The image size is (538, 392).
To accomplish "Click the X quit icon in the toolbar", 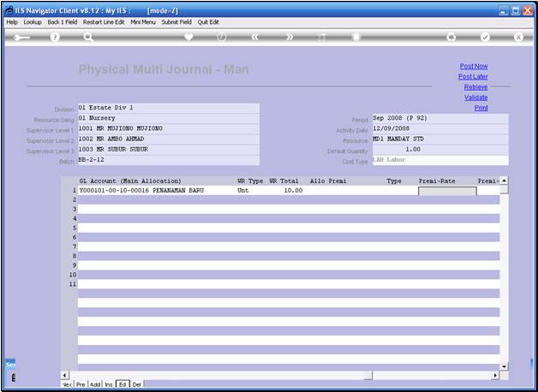I will (x=518, y=38).
